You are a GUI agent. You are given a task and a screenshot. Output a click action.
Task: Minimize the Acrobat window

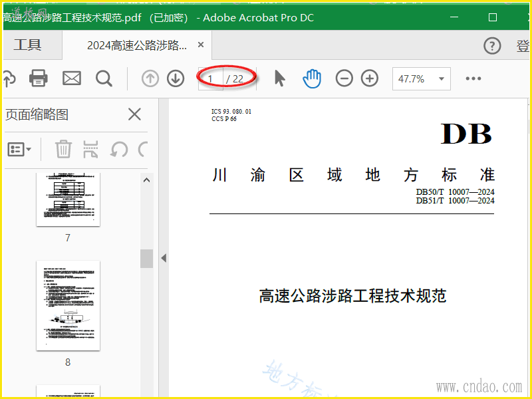click(x=454, y=17)
